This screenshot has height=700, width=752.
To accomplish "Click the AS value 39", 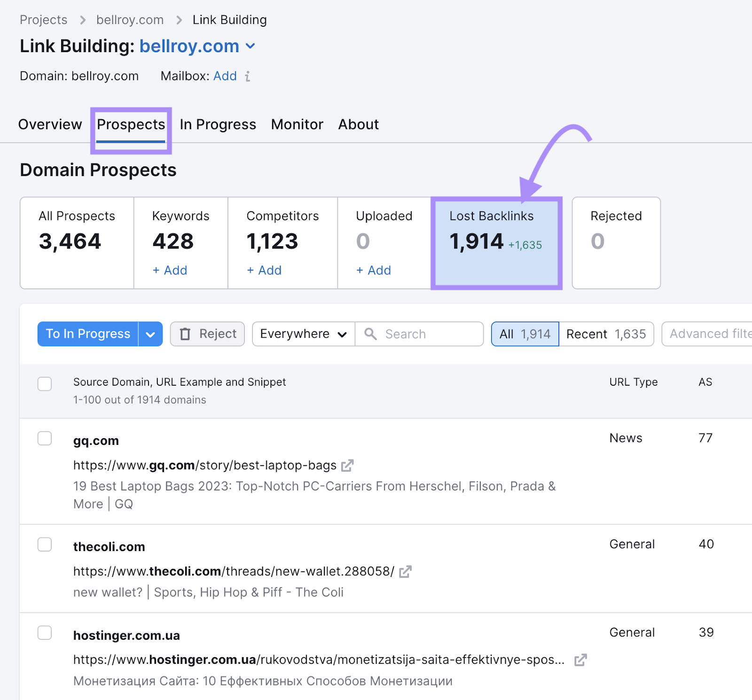I will [x=706, y=633].
